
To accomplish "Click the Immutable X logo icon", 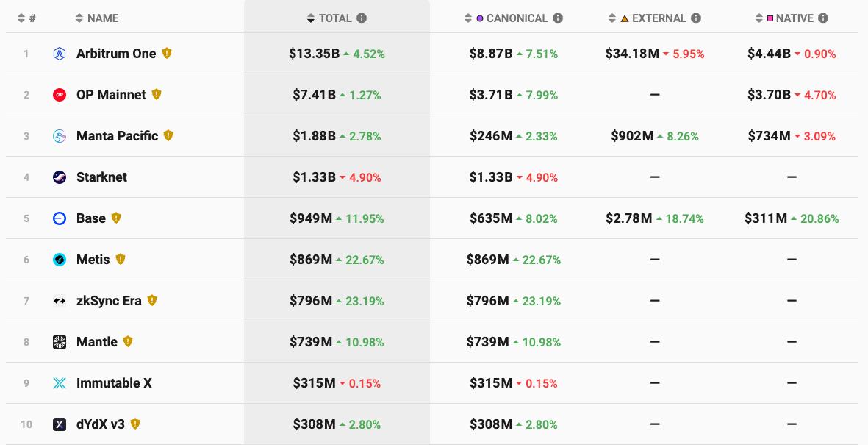I will [60, 383].
